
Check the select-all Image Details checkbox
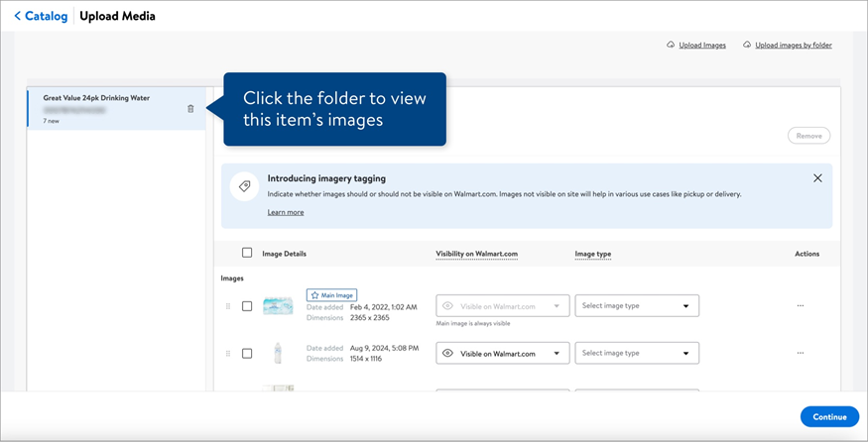[247, 253]
